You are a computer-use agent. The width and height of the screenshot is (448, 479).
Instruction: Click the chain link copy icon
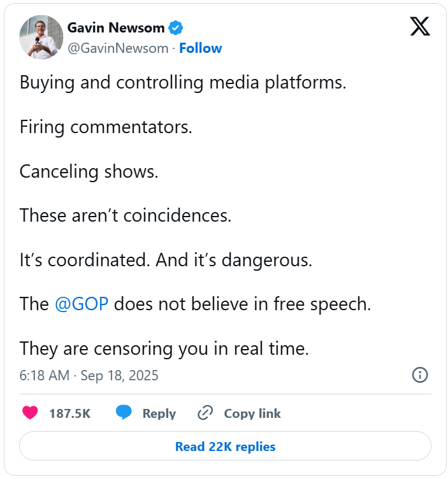click(205, 413)
